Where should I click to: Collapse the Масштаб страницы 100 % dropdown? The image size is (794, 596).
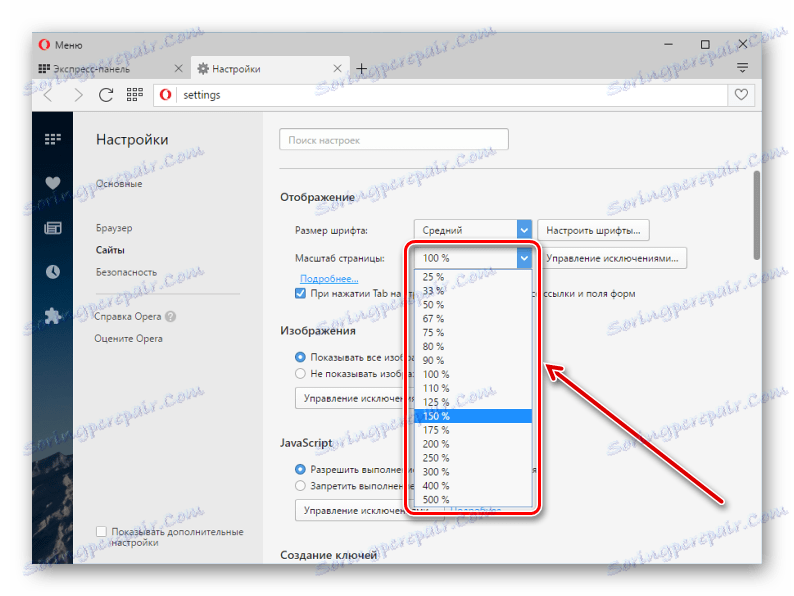point(472,258)
